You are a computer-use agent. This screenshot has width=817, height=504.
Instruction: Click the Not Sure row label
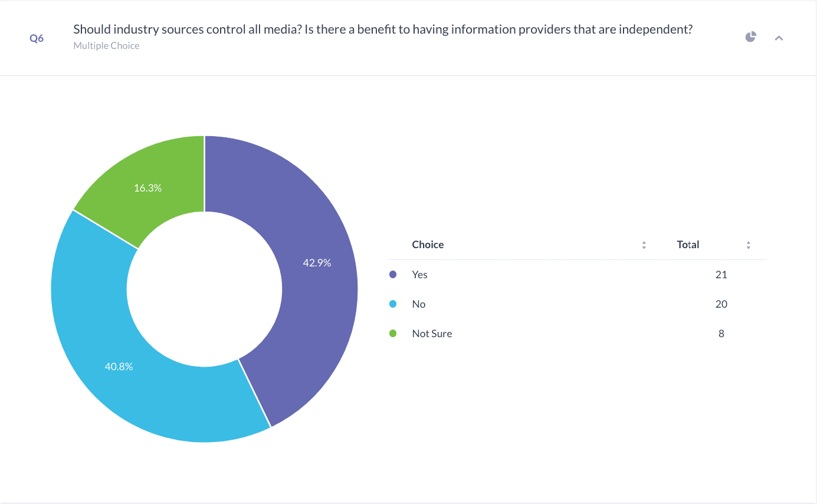click(432, 334)
